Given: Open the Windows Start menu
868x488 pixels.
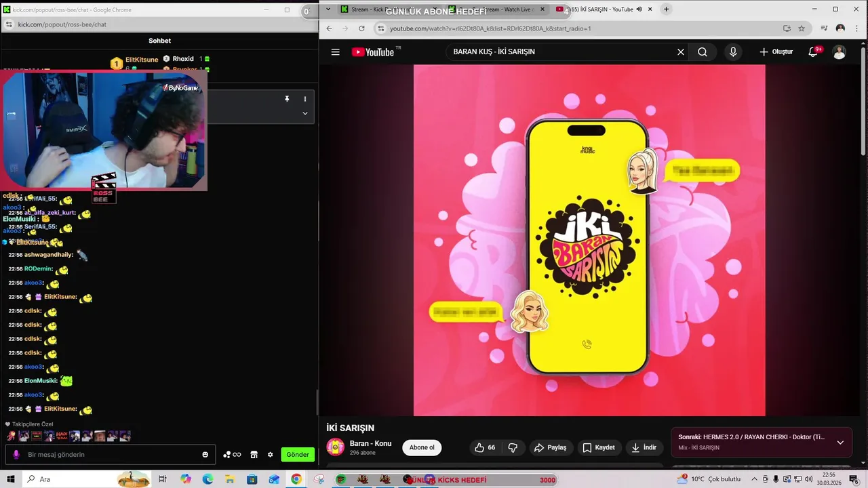Looking at the screenshot, I should point(10,479).
